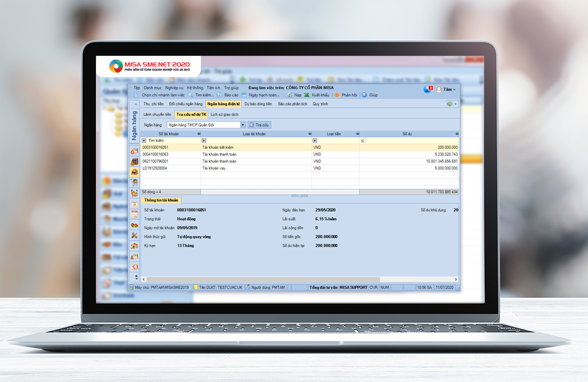Viewport: 588px width, 382px height.
Task: Click the tools wrench sidebar icon
Action: click(x=135, y=235)
